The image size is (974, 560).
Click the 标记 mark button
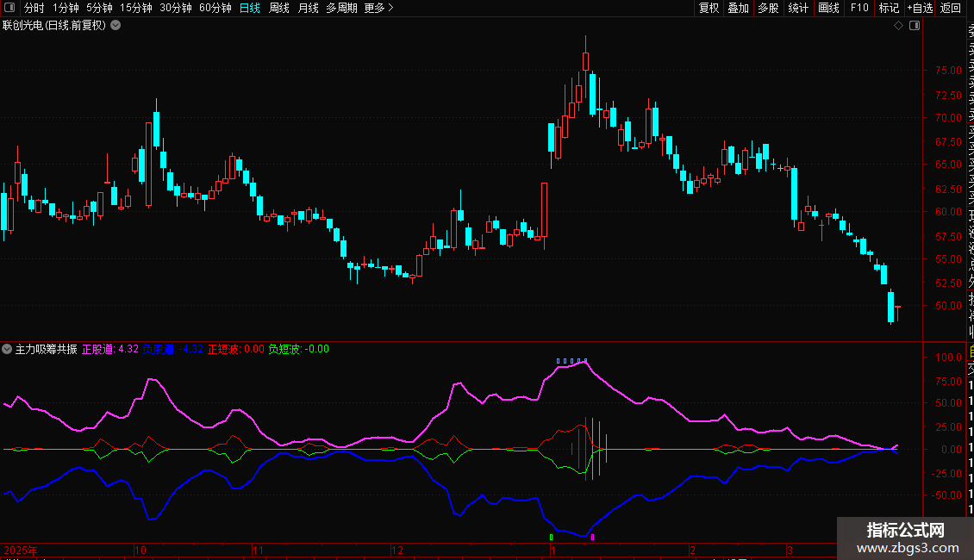pos(889,8)
